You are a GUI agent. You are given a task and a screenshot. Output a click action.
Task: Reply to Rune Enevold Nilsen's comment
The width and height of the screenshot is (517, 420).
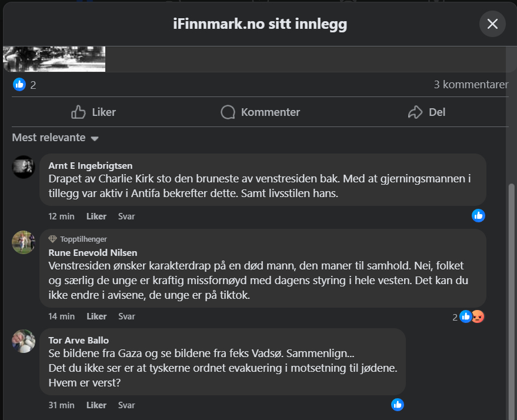[126, 316]
